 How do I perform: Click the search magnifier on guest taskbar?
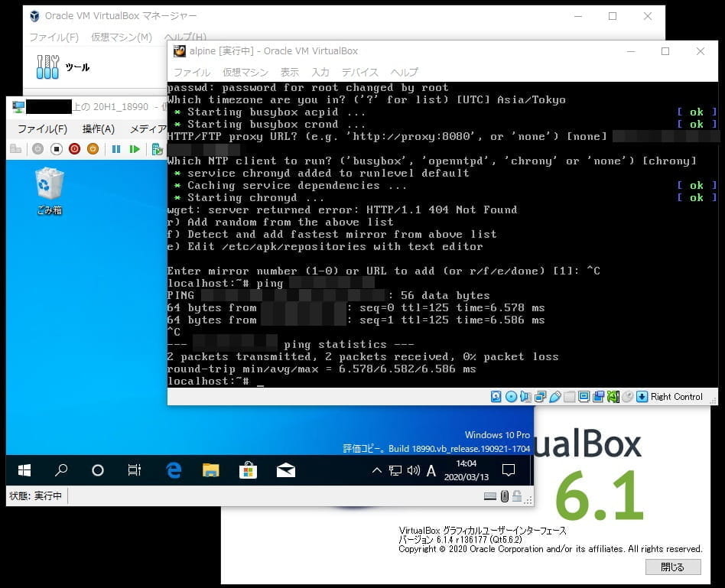coord(61,470)
